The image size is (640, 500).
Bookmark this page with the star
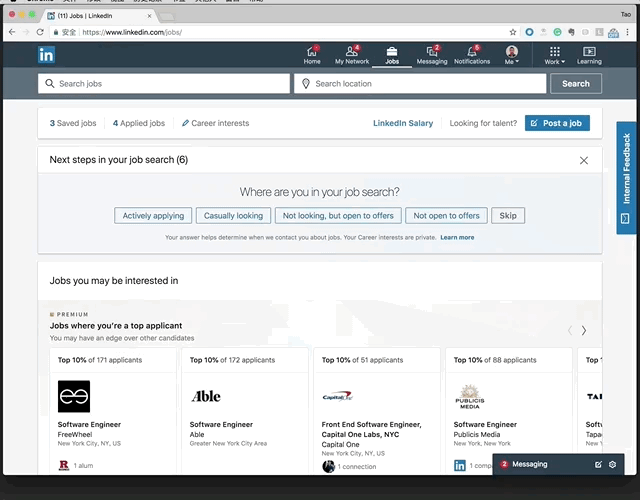[x=513, y=32]
